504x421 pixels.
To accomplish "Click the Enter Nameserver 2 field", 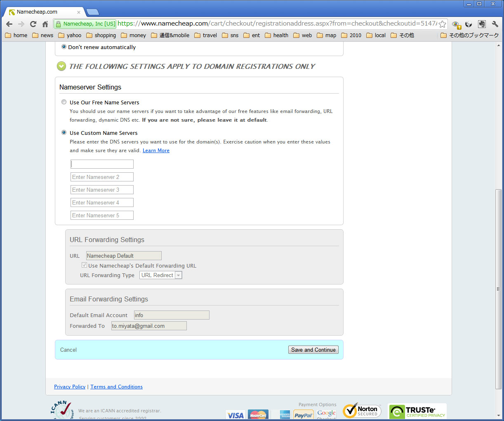I will coord(102,177).
